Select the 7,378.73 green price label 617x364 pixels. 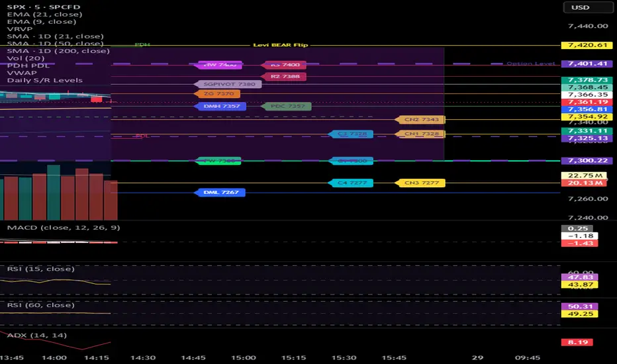587,80
